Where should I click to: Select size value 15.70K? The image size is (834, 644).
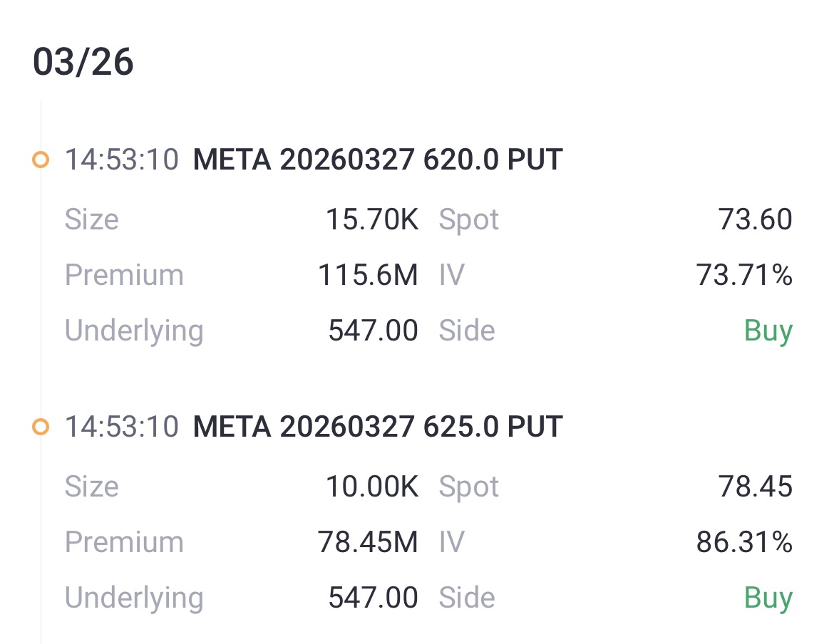click(x=371, y=219)
